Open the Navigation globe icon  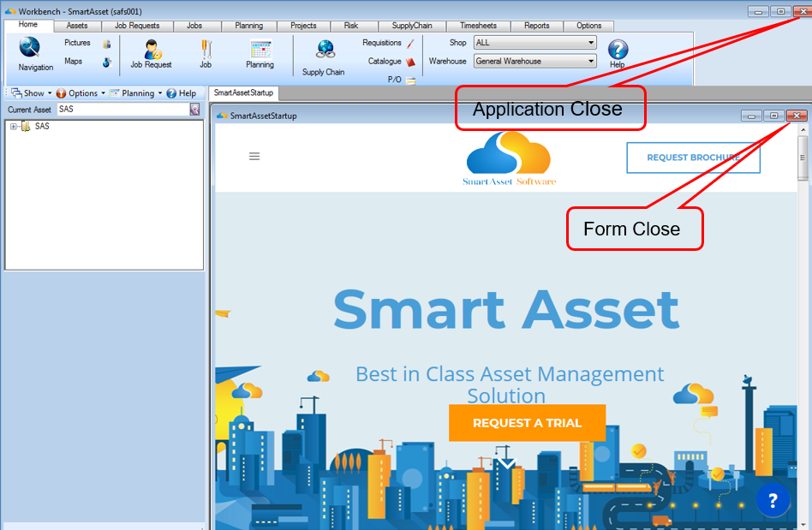coord(29,47)
